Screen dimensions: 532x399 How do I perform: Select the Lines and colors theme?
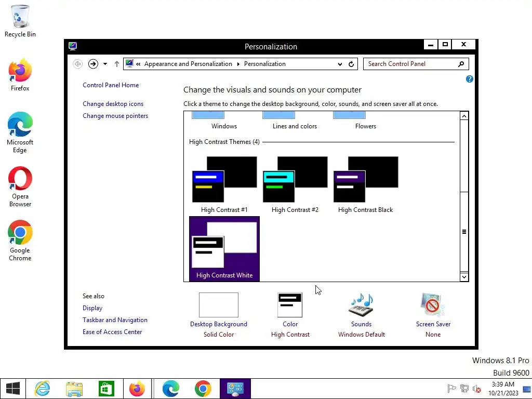[x=295, y=121]
